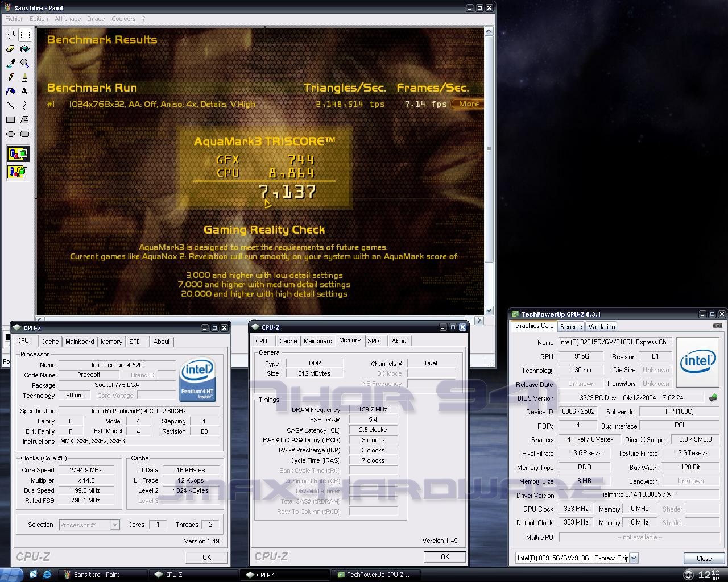Click the Core Speed 2794.9 MHz value

pyautogui.click(x=86, y=470)
